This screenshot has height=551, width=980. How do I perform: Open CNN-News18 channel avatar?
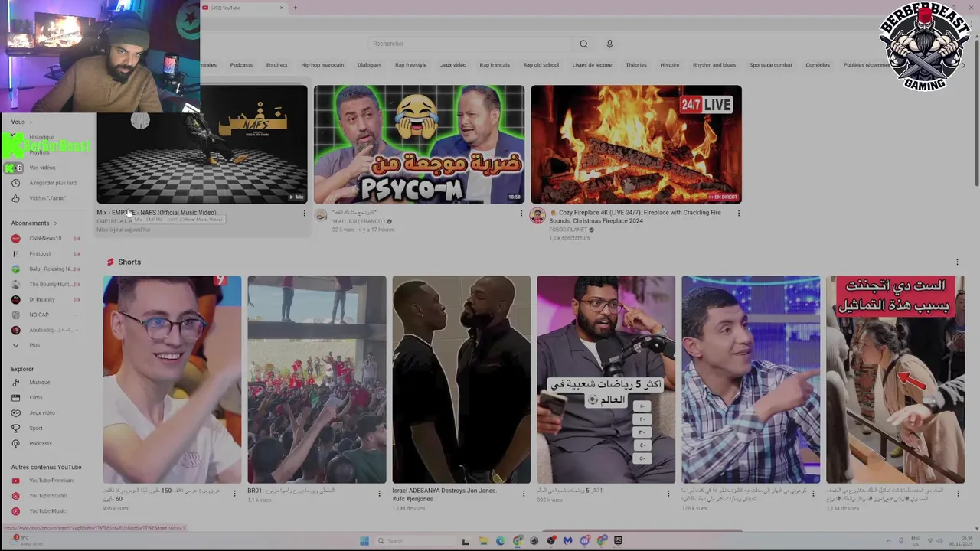click(x=15, y=238)
